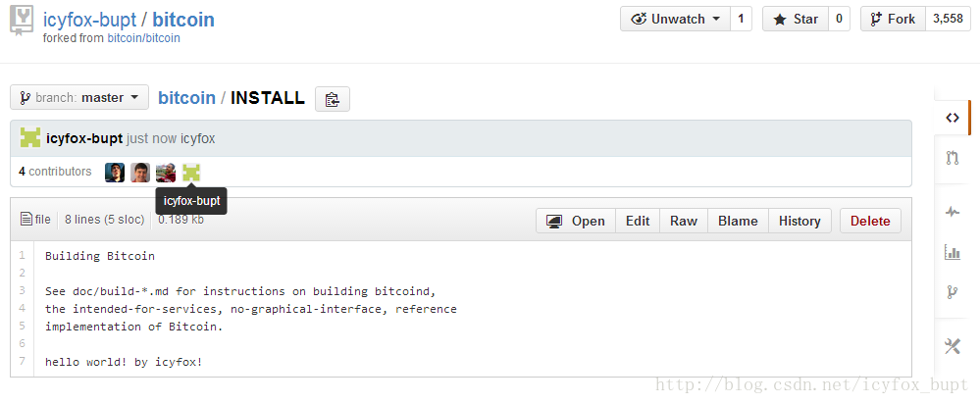Open the Settings tools sidebar icon

952,345
